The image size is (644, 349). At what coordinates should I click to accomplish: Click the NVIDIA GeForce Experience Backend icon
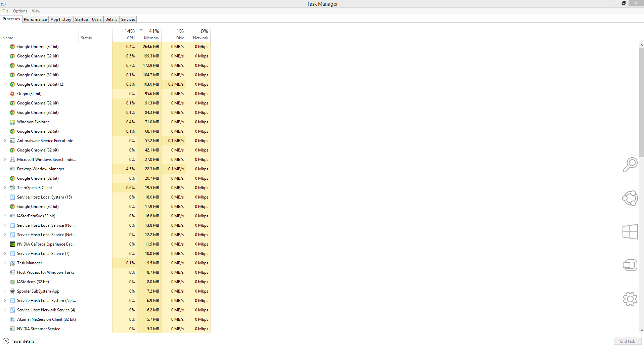(x=12, y=244)
